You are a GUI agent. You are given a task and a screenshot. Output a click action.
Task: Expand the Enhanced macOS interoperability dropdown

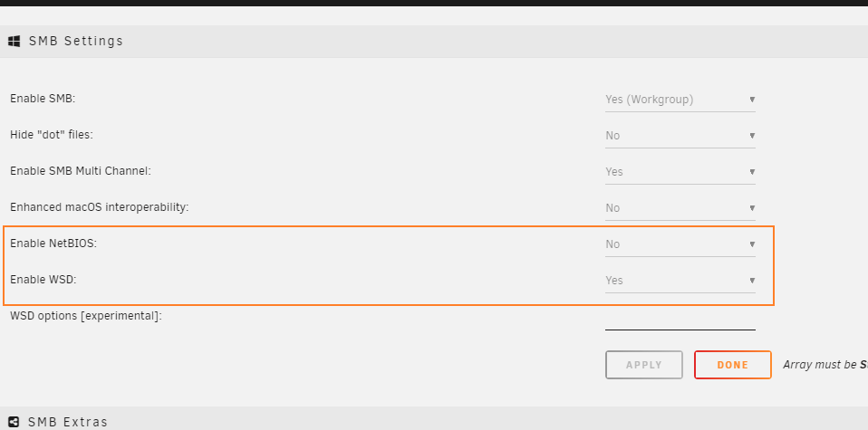pyautogui.click(x=680, y=208)
